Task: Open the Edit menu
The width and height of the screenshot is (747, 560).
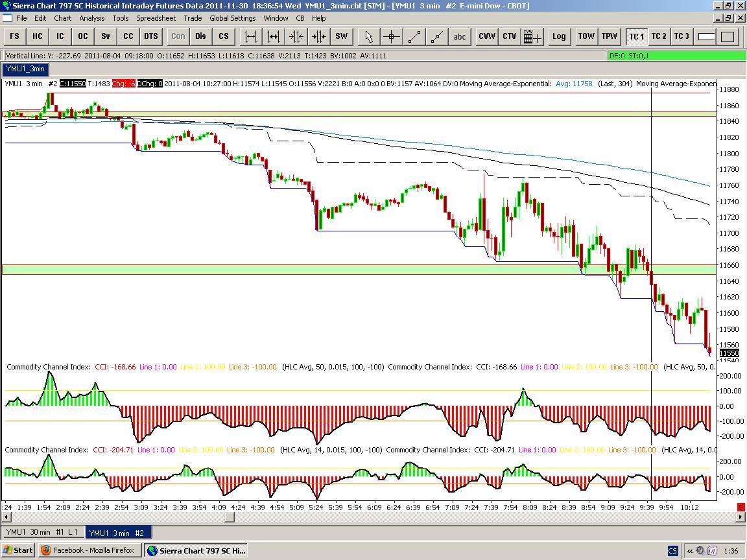Action: (40, 18)
